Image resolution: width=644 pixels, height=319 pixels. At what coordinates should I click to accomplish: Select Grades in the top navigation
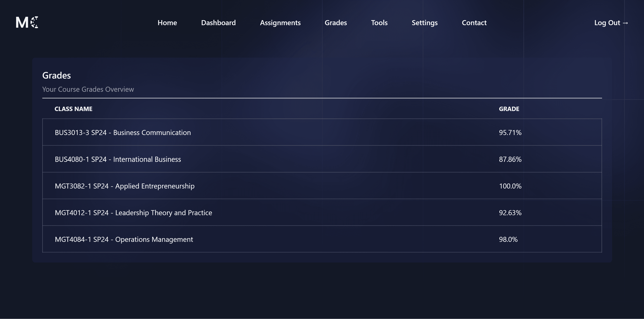pos(336,23)
